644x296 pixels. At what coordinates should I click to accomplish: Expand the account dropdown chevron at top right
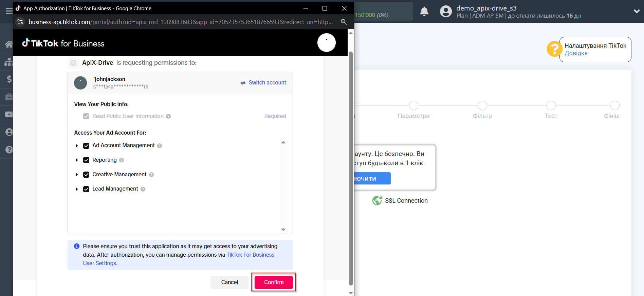click(637, 11)
